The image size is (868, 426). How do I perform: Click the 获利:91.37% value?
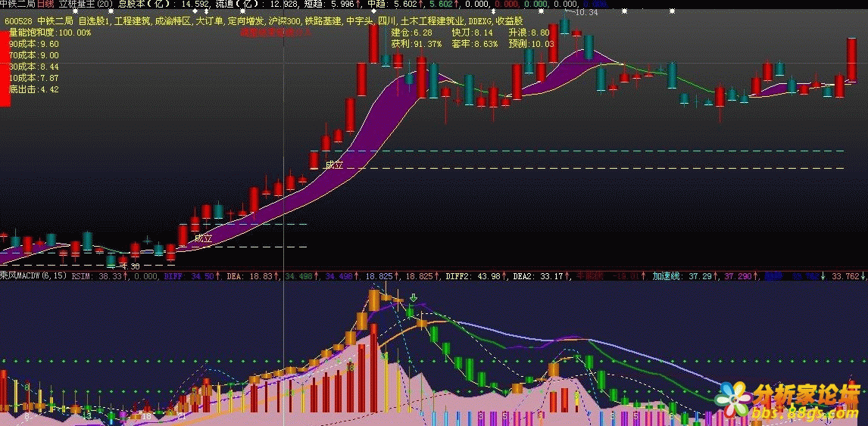pos(416,44)
